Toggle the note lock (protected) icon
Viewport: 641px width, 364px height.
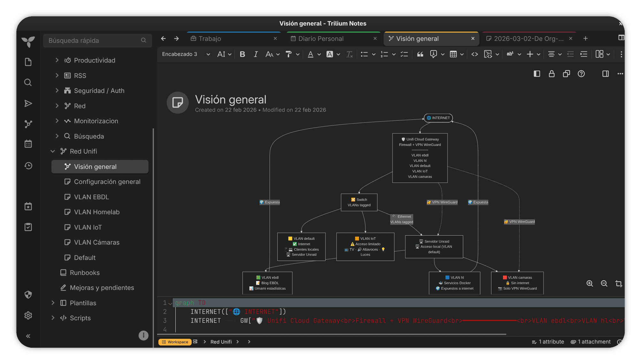(x=552, y=74)
